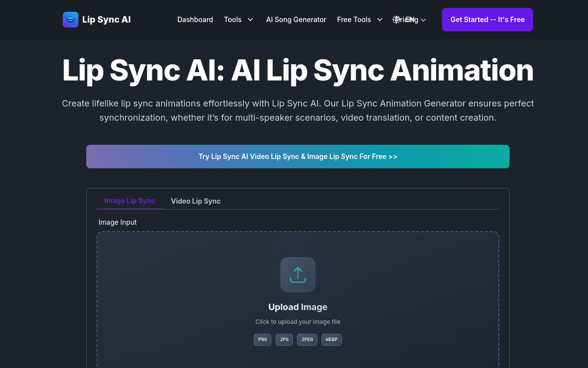The width and height of the screenshot is (588, 368).
Task: Click Try Lip Sync AI For Free banner
Action: point(298,157)
